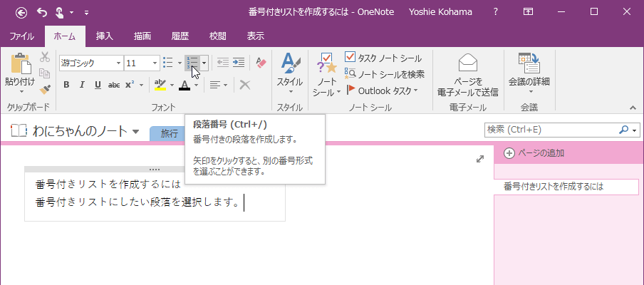Undo the last action

coord(42,12)
